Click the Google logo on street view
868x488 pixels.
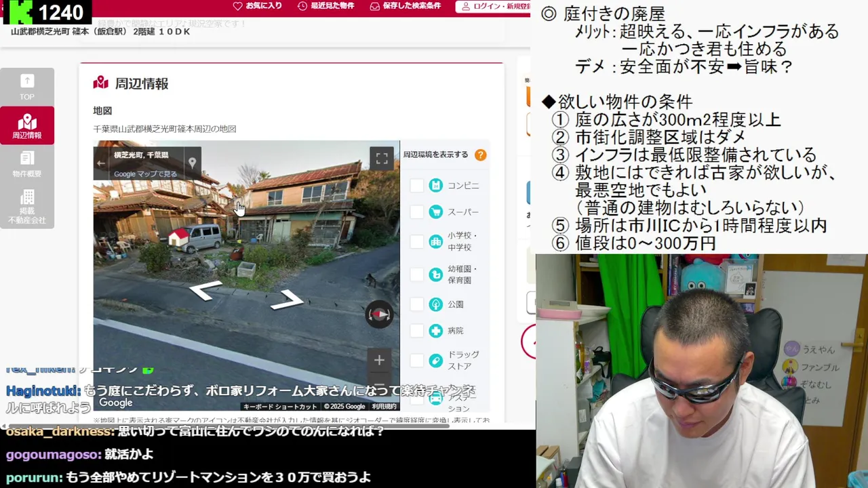click(x=116, y=403)
